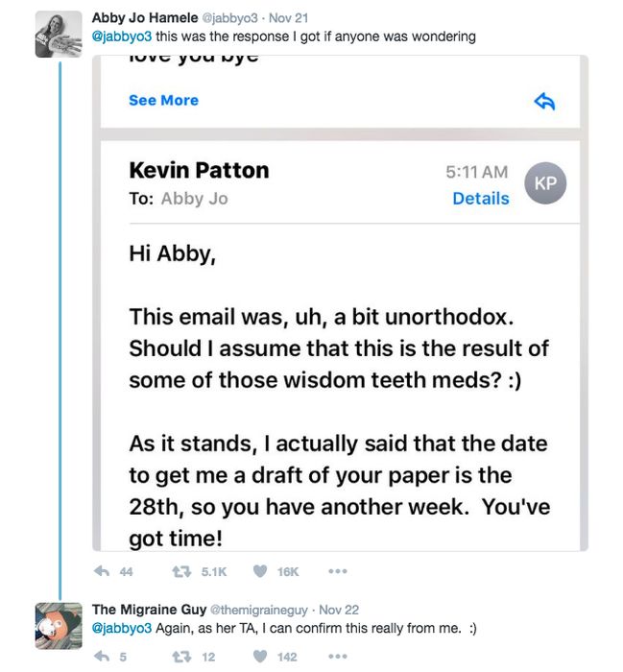Reply to Abby Jo Hamele's tweet
Viewport: 623px width, 672px height.
[102, 571]
